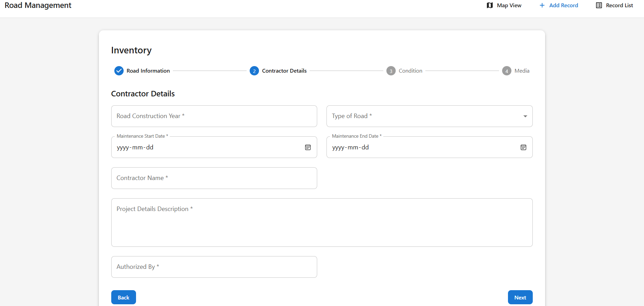Select step 4 circle icon for Media
The width and height of the screenshot is (644, 306).
tap(507, 71)
